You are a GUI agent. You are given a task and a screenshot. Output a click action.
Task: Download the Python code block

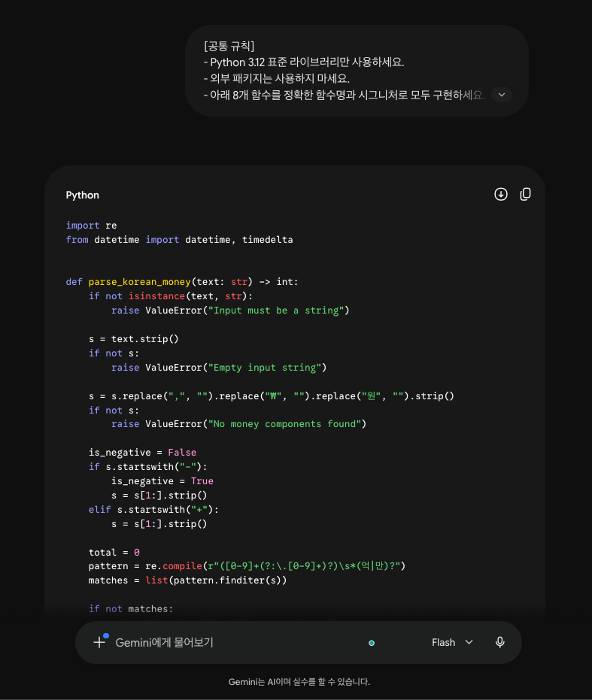501,194
